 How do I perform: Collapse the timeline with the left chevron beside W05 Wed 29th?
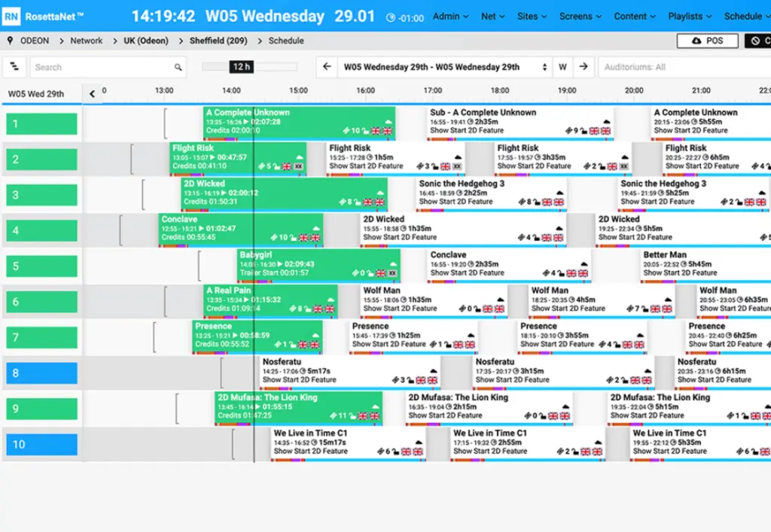click(x=92, y=94)
